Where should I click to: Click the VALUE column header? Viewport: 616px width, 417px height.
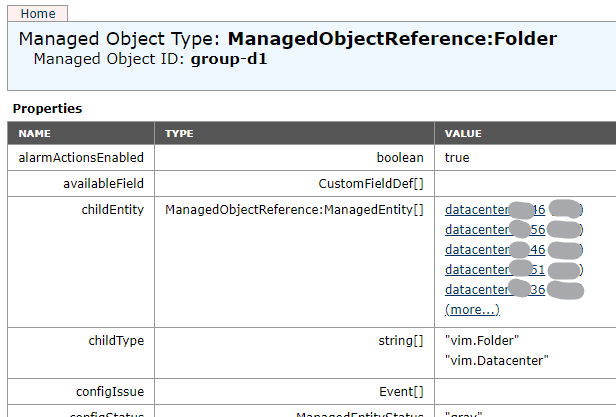(x=463, y=133)
